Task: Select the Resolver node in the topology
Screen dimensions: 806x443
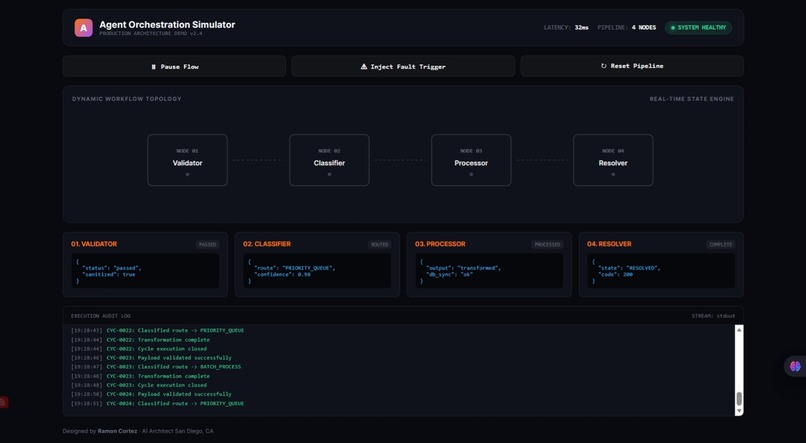Action: pos(613,160)
